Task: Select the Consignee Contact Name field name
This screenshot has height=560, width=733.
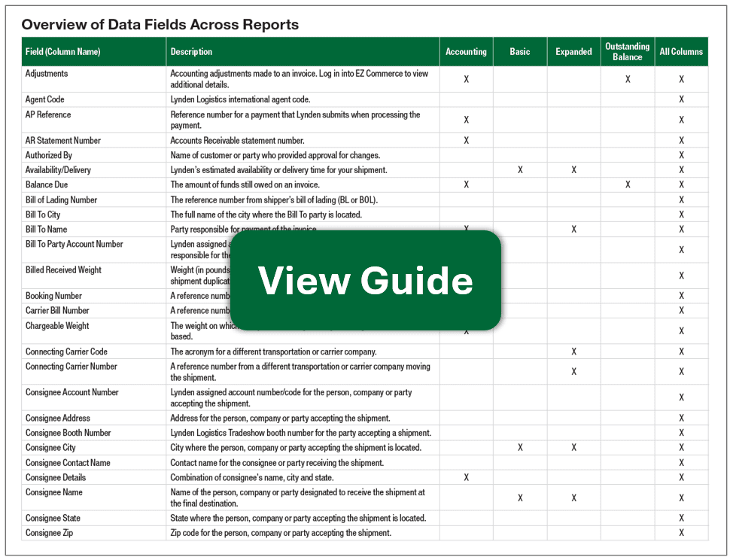Action: [x=68, y=463]
